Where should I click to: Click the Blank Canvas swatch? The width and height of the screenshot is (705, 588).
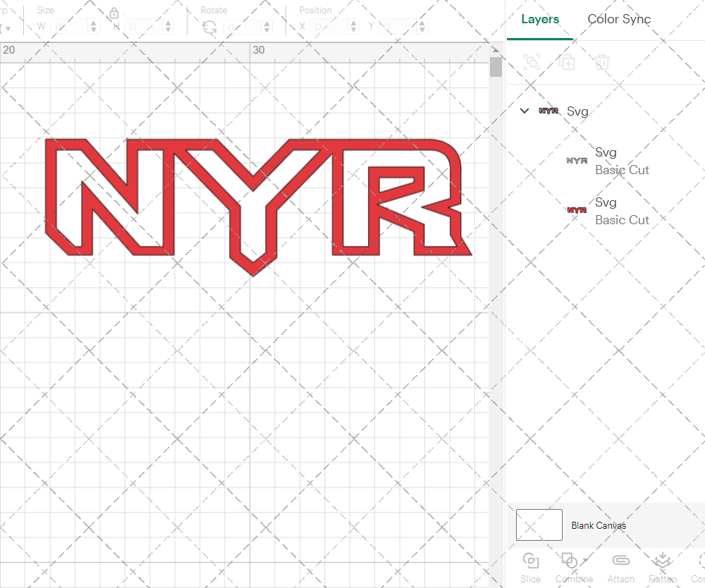(539, 525)
